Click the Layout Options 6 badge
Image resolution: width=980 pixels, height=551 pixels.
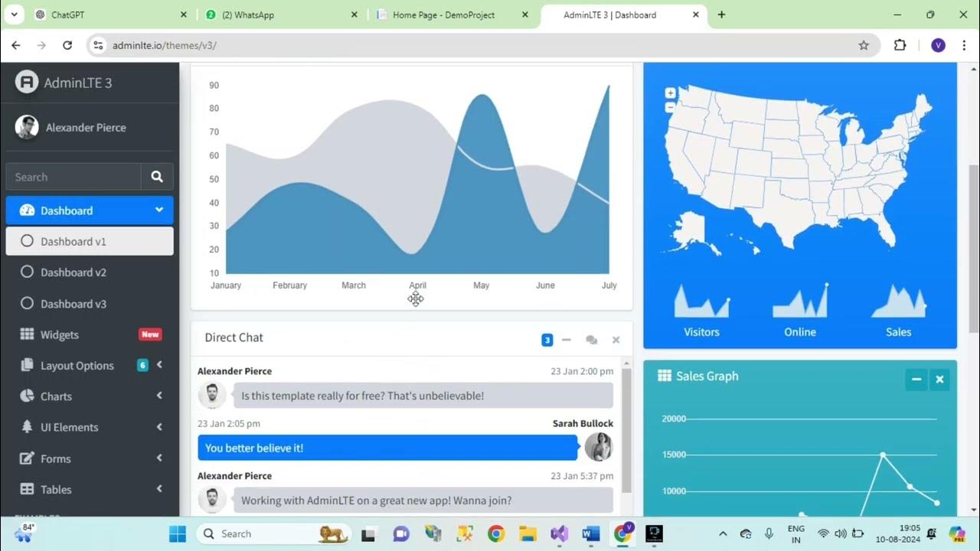click(142, 365)
